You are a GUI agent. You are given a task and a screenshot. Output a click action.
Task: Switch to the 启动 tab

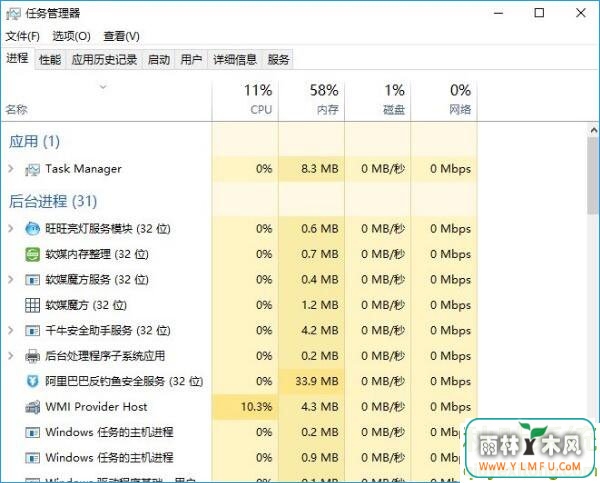click(159, 60)
